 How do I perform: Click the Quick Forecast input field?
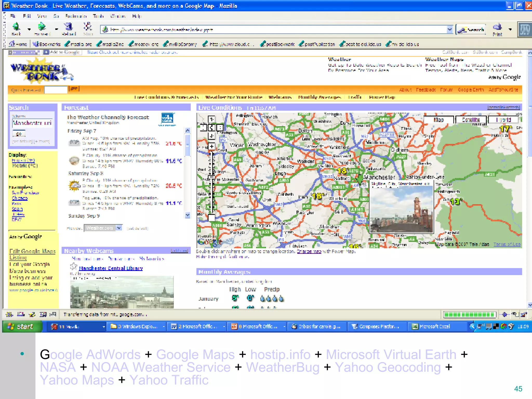coord(56,90)
